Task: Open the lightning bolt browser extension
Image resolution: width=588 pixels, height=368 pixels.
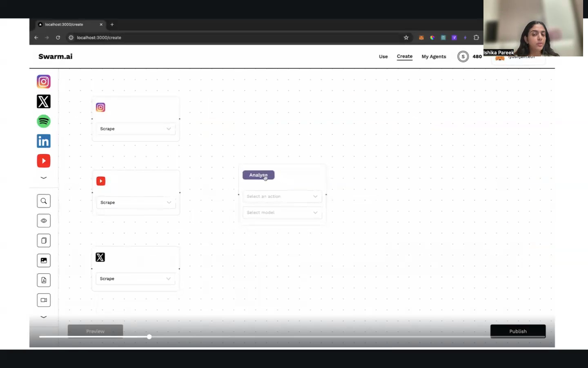Action: pyautogui.click(x=465, y=38)
